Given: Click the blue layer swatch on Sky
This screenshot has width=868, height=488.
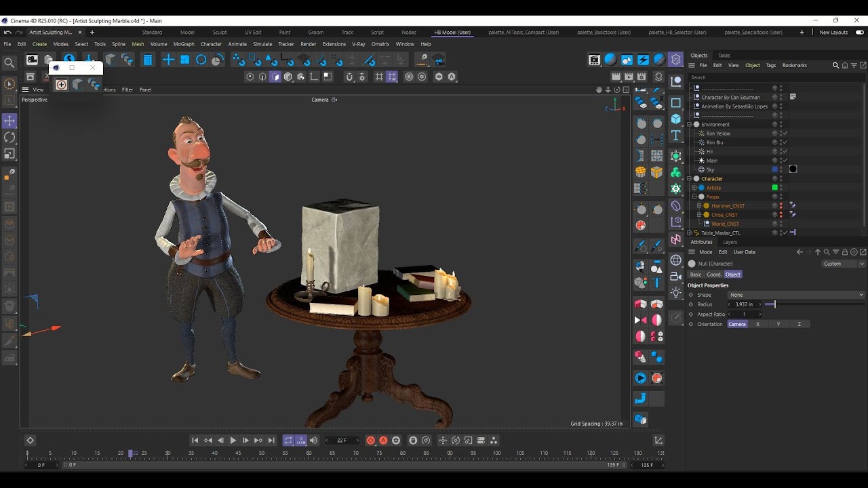Looking at the screenshot, I should [x=774, y=169].
